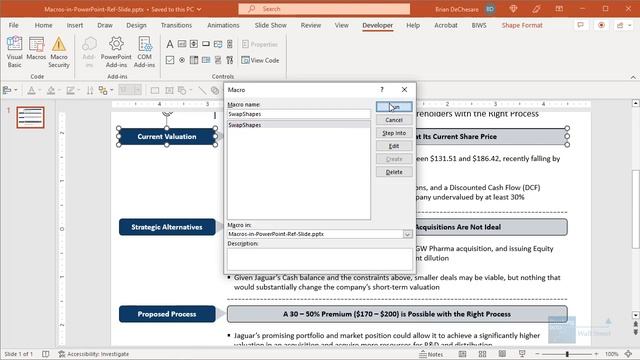Insert a Spin Button control
The image size is (640, 360).
point(194,44)
